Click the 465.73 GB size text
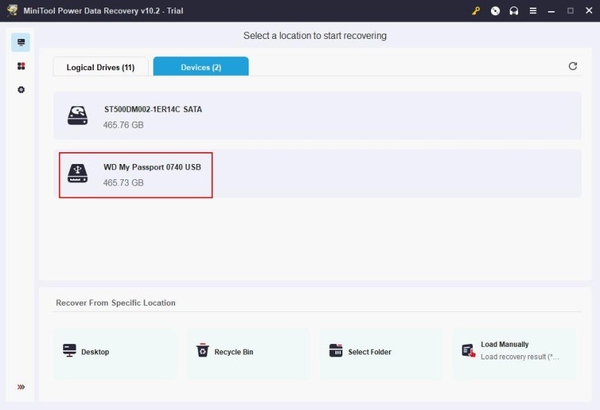Image resolution: width=600 pixels, height=410 pixels. click(123, 183)
